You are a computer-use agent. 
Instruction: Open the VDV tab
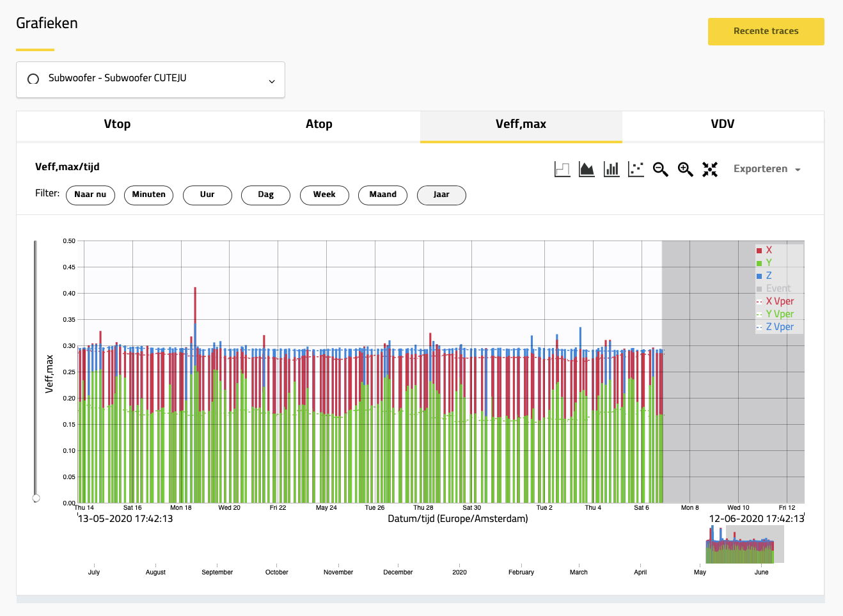click(722, 124)
